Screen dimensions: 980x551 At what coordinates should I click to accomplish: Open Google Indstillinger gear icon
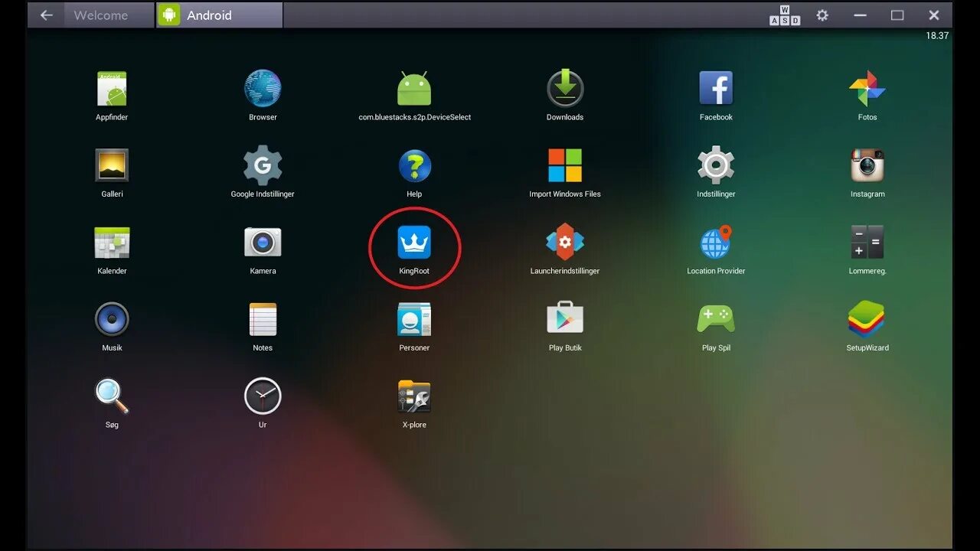263,165
